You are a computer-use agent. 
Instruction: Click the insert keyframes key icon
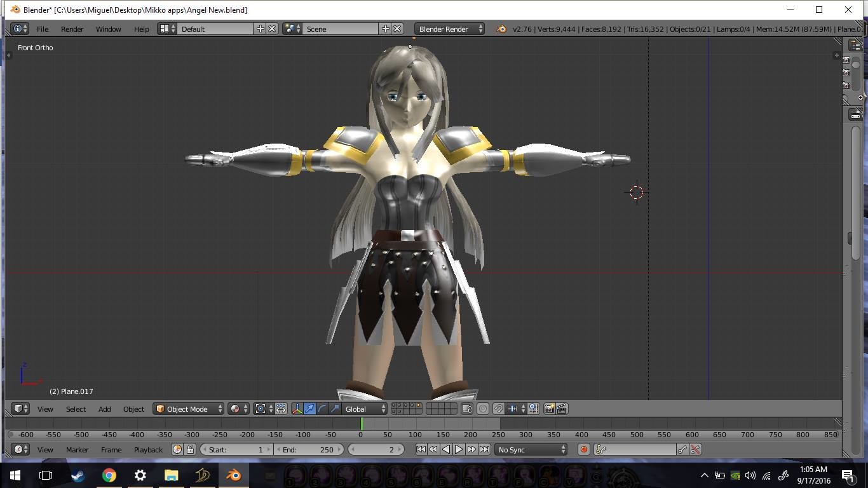(x=682, y=450)
